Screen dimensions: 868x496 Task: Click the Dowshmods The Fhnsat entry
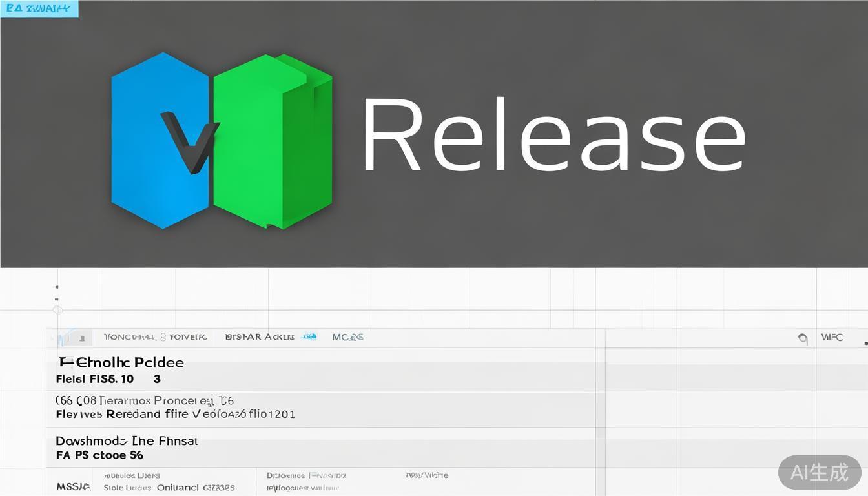point(127,441)
